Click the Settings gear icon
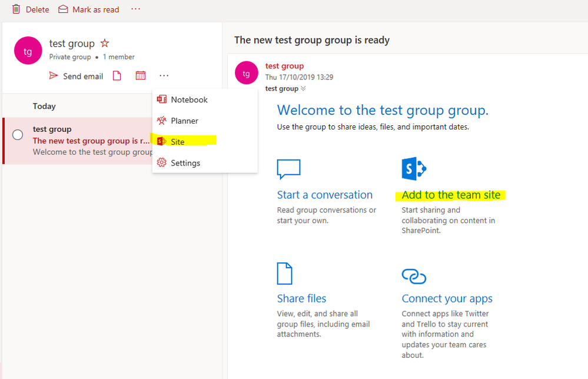The image size is (588, 379). click(x=162, y=162)
